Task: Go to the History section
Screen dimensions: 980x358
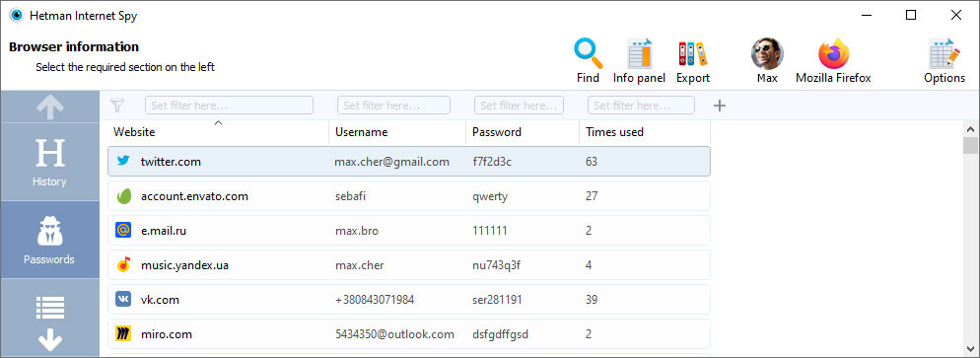Action: (x=50, y=162)
